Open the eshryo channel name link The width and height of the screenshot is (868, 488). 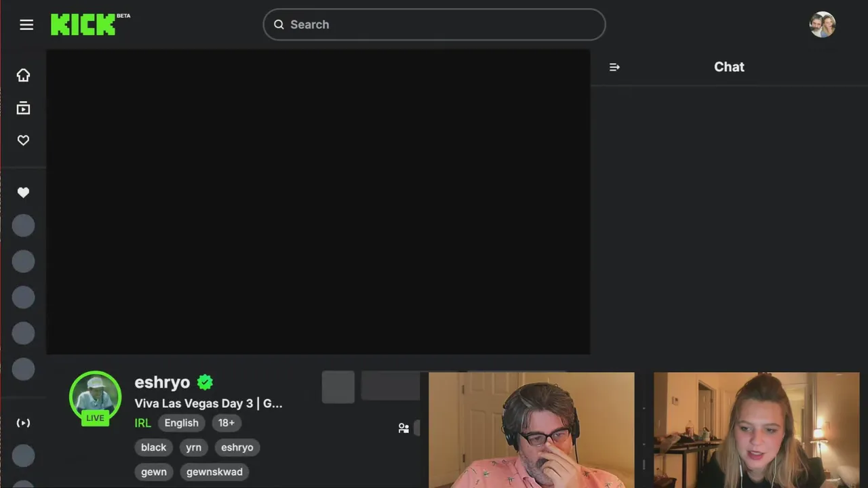[x=162, y=382]
